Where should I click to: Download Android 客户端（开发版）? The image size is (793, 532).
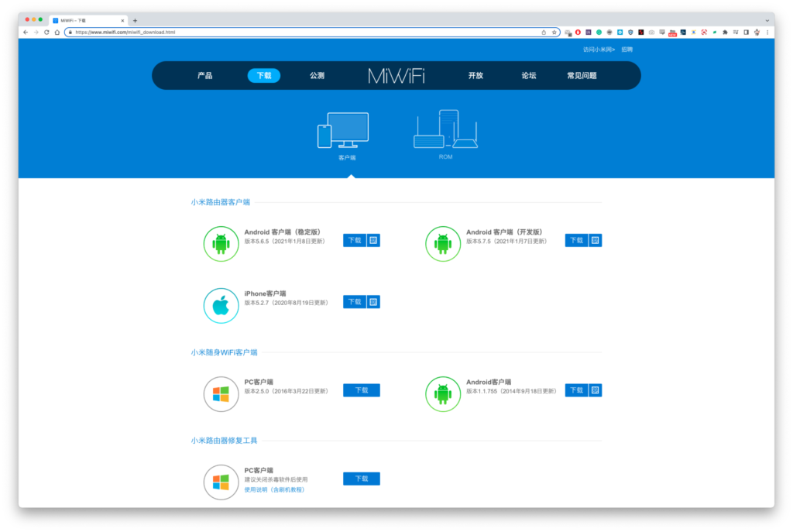pos(576,240)
